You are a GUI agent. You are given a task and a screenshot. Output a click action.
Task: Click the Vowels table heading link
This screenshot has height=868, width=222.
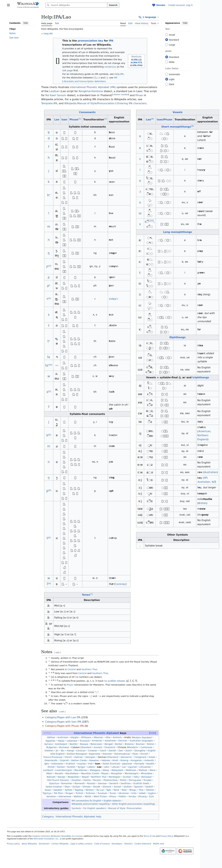(177, 112)
